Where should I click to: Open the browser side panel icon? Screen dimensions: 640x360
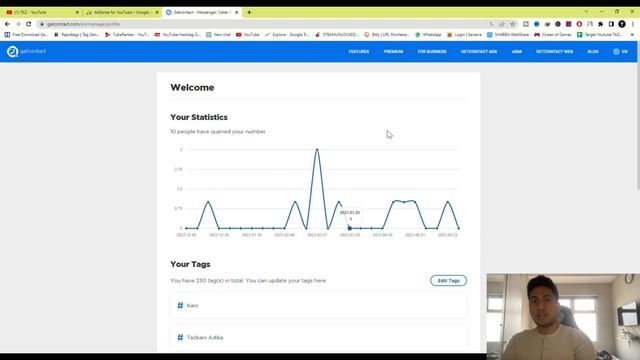[611, 24]
